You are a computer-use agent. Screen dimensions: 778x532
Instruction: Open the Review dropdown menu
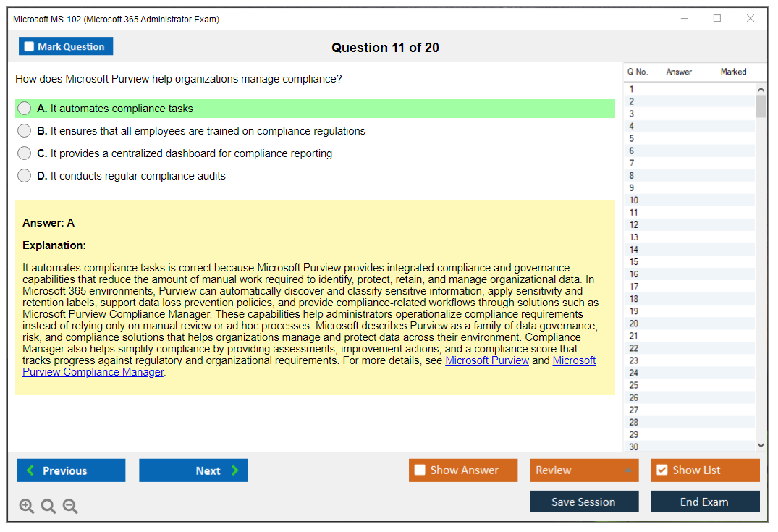click(584, 470)
